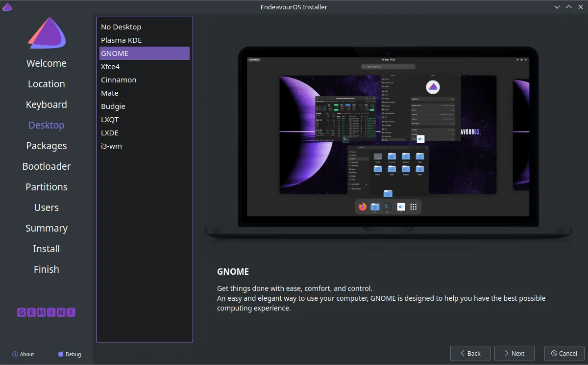Pick the i3-wm window manager

click(145, 146)
